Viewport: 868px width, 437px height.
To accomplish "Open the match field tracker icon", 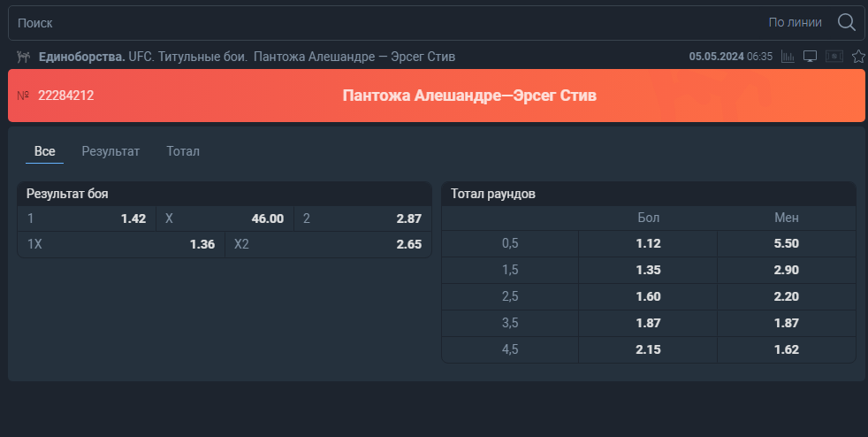I will click(834, 56).
